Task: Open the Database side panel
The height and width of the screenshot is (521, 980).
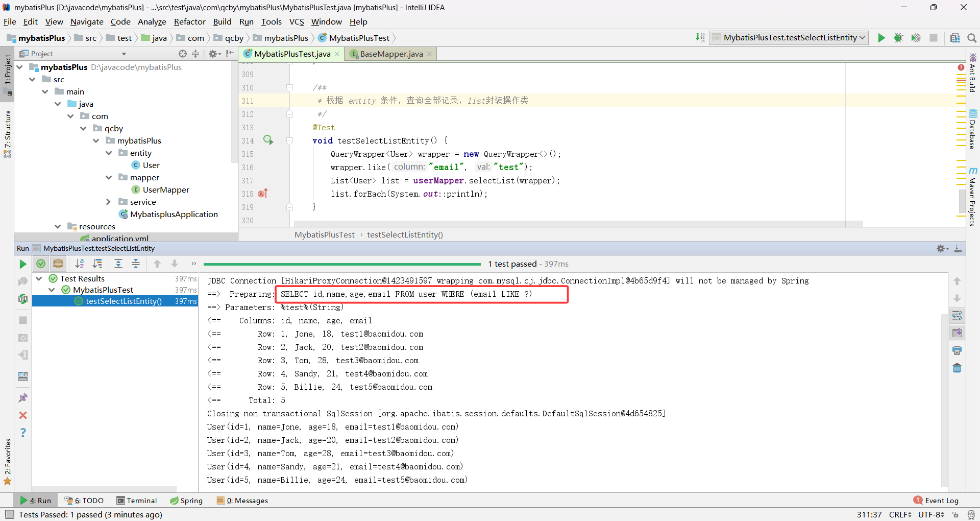Action: (973, 129)
